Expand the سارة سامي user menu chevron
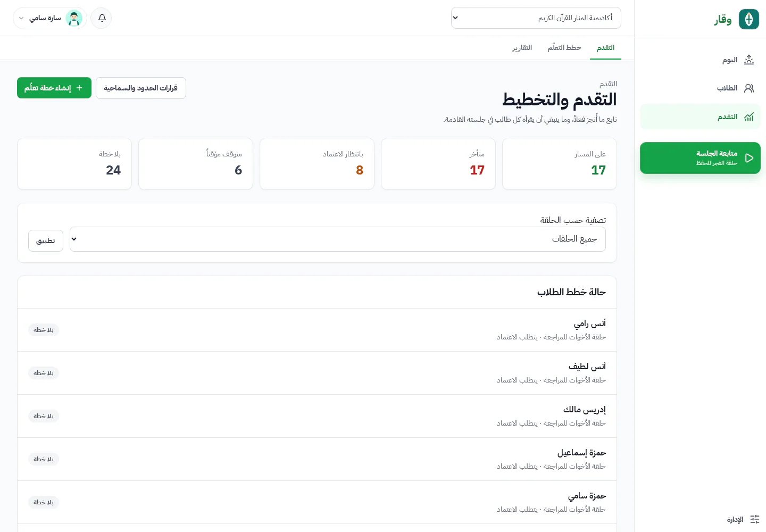 point(21,18)
